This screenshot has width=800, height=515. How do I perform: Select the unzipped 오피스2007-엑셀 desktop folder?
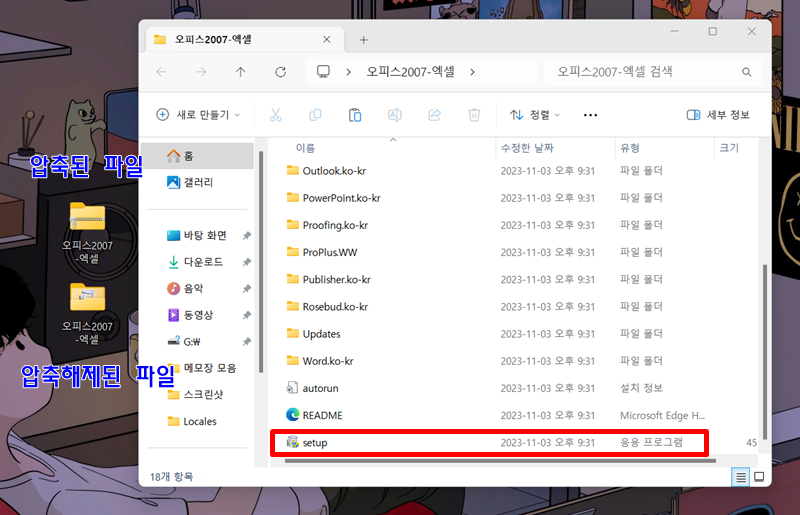coord(87,313)
